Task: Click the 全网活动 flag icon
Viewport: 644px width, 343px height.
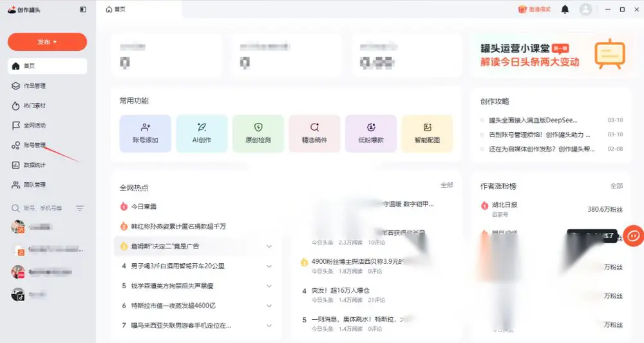Action: pyautogui.click(x=15, y=125)
